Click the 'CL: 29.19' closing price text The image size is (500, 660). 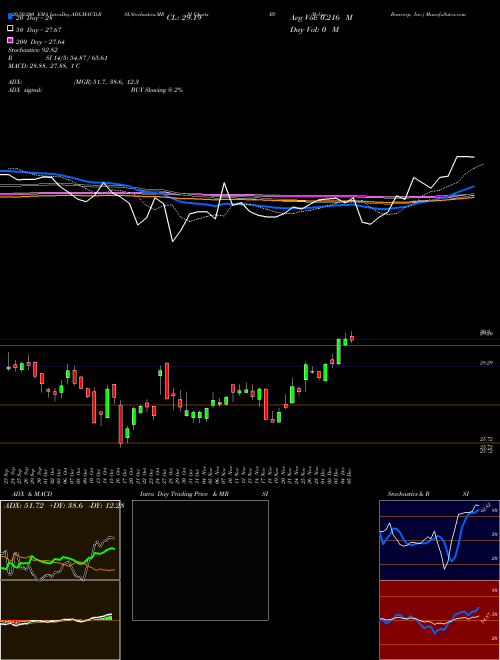tap(184, 18)
